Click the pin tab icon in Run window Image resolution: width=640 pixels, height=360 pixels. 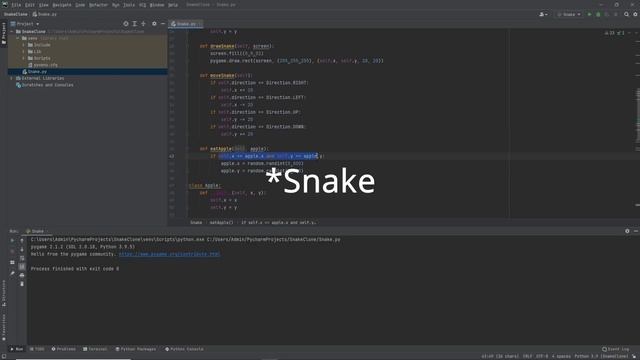[12, 273]
